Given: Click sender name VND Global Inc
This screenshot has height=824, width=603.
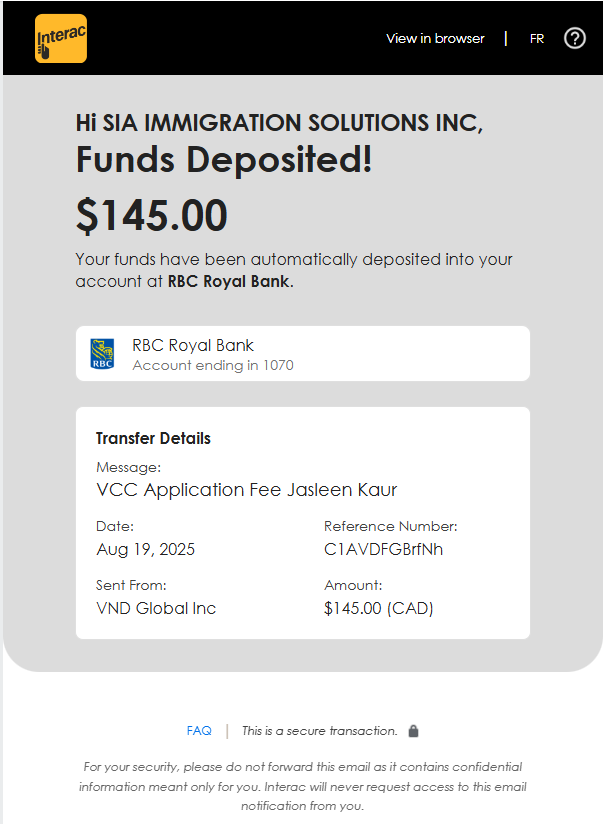Looking at the screenshot, I should click(x=156, y=608).
